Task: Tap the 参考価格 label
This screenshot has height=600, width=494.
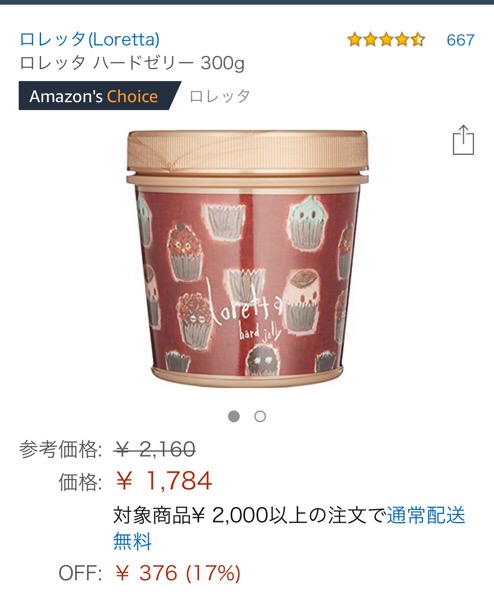Action: [61, 449]
